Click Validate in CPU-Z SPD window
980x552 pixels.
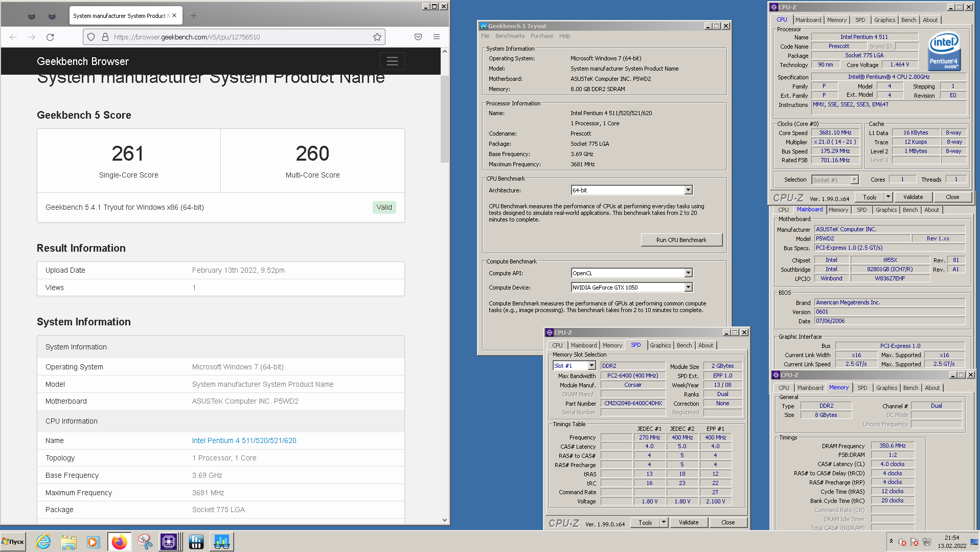point(688,522)
